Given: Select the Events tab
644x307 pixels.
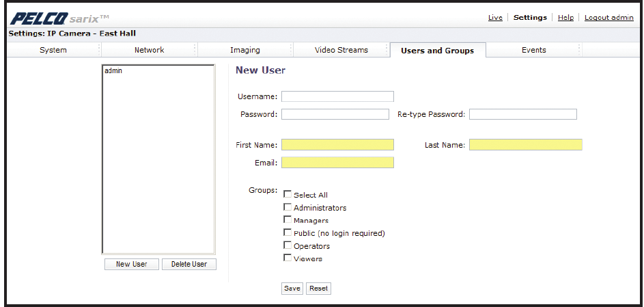Looking at the screenshot, I should pyautogui.click(x=533, y=50).
